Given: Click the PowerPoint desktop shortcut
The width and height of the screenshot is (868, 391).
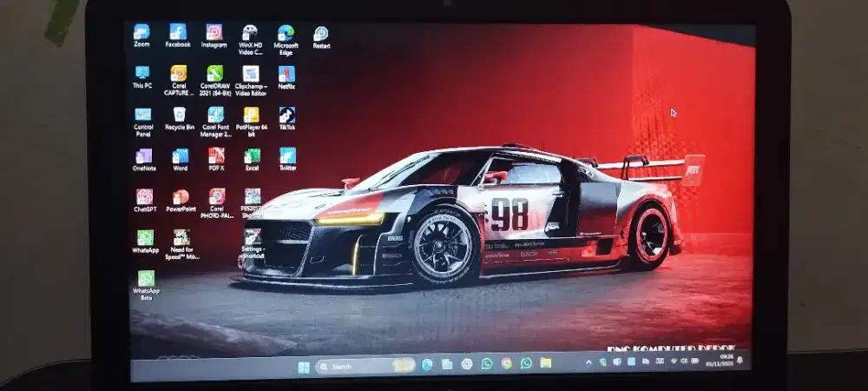Looking at the screenshot, I should (x=181, y=197).
